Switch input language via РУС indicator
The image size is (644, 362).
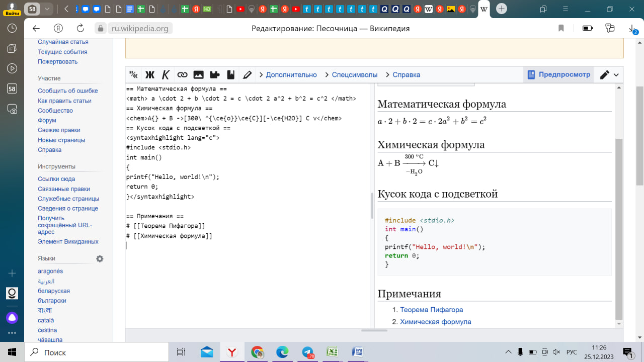pos(572,352)
